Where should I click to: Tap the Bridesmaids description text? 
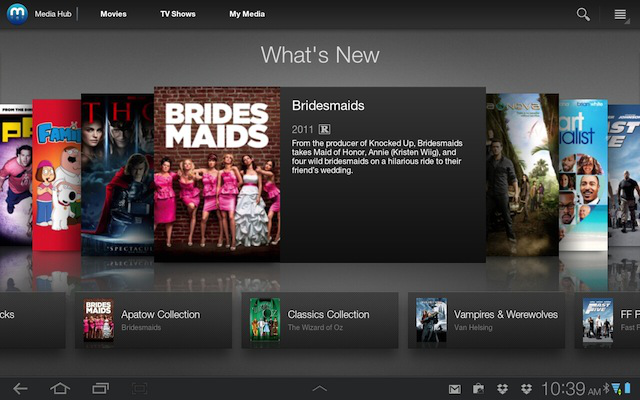click(377, 157)
